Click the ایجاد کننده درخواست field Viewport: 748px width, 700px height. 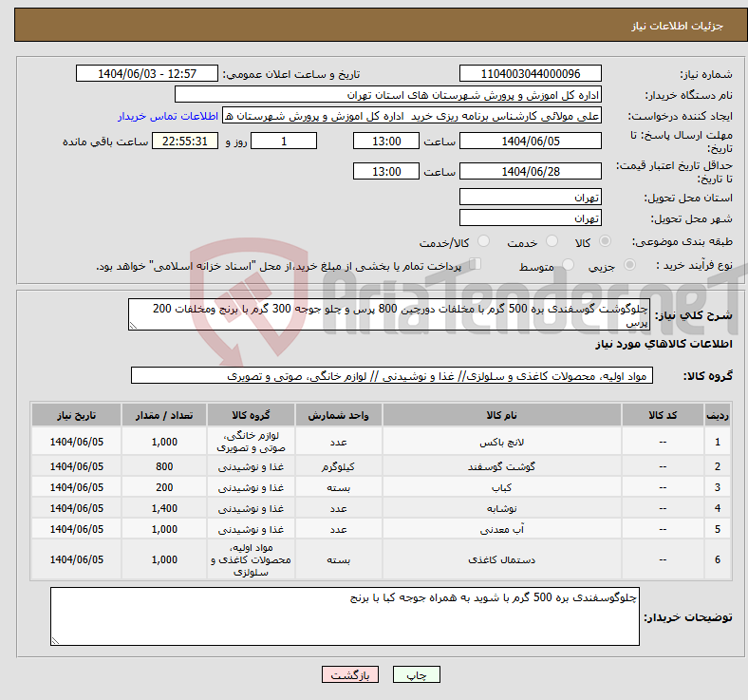(x=412, y=116)
